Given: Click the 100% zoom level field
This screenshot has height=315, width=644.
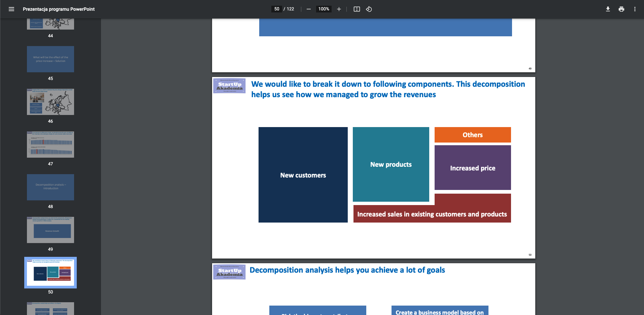Looking at the screenshot, I should tap(324, 9).
